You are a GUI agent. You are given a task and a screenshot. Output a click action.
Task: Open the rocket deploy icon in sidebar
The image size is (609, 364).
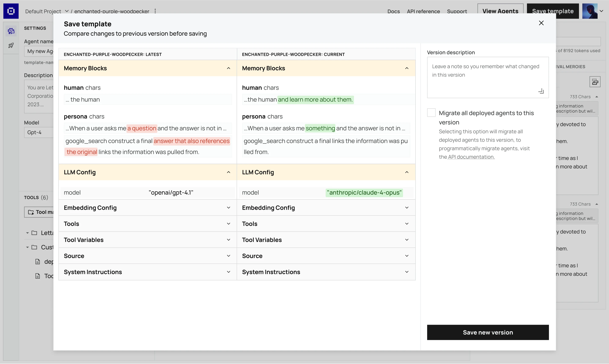(x=11, y=45)
